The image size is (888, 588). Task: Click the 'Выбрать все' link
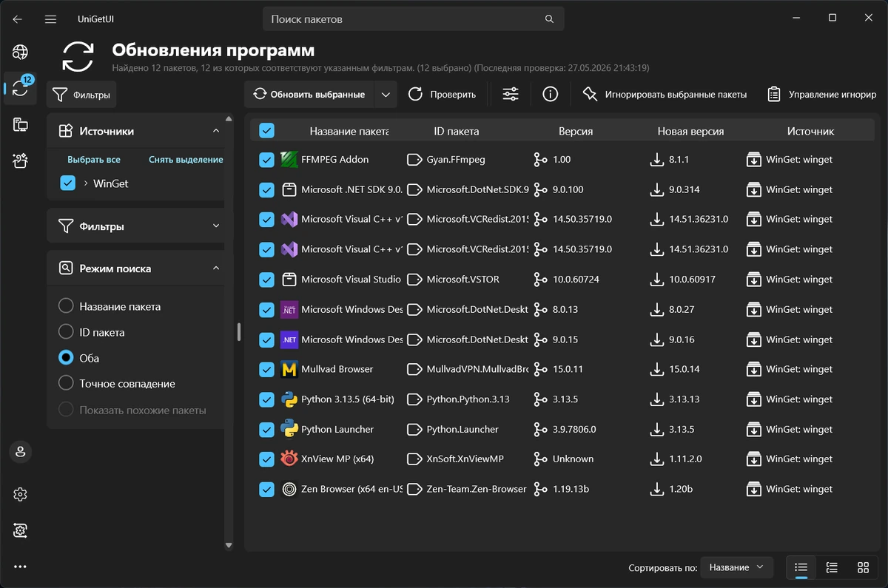(94, 159)
